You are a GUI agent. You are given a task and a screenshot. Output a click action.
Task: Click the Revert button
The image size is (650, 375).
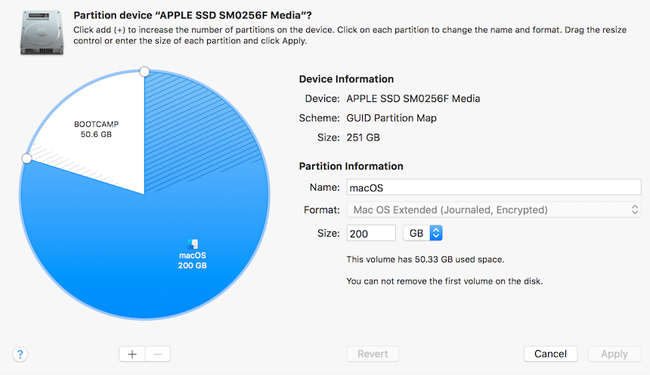372,354
